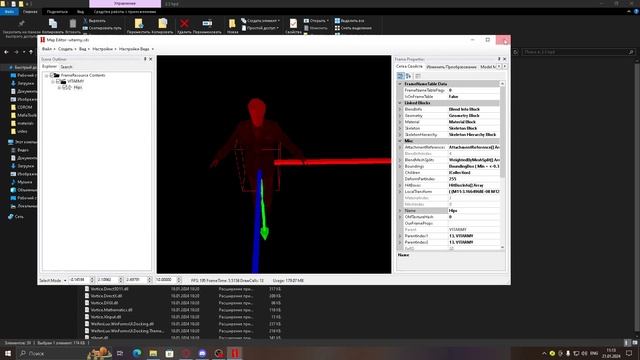
Task: Open Select Mode dropdown in status bar
Action: 53,280
